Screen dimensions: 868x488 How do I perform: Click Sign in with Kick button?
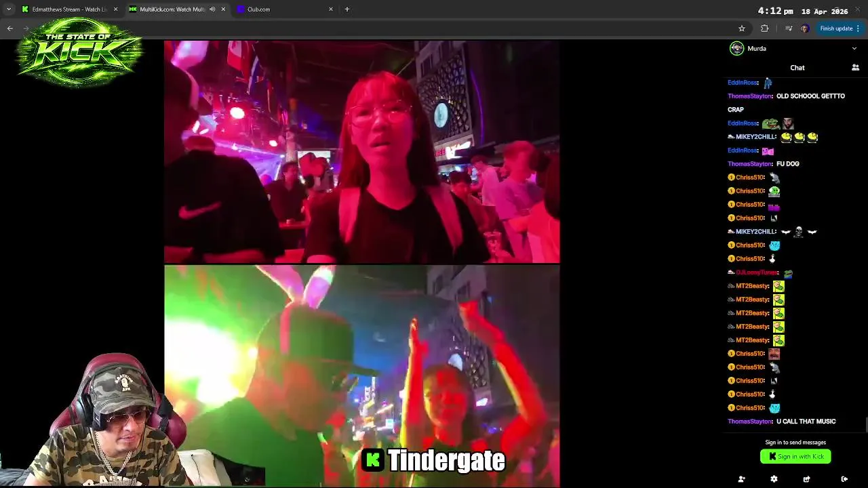(795, 456)
